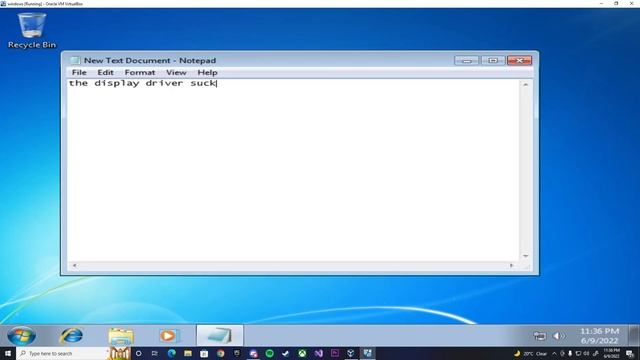Launch Microsoft Edge from host taskbar
Image resolution: width=640 pixels, height=360 pixels.
click(x=171, y=353)
